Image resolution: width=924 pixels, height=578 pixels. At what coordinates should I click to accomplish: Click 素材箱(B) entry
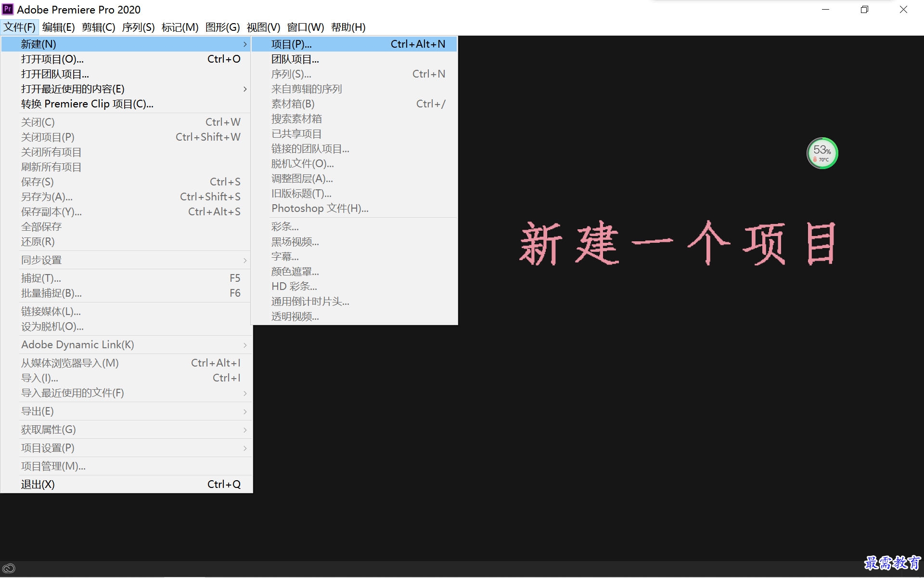(x=354, y=104)
